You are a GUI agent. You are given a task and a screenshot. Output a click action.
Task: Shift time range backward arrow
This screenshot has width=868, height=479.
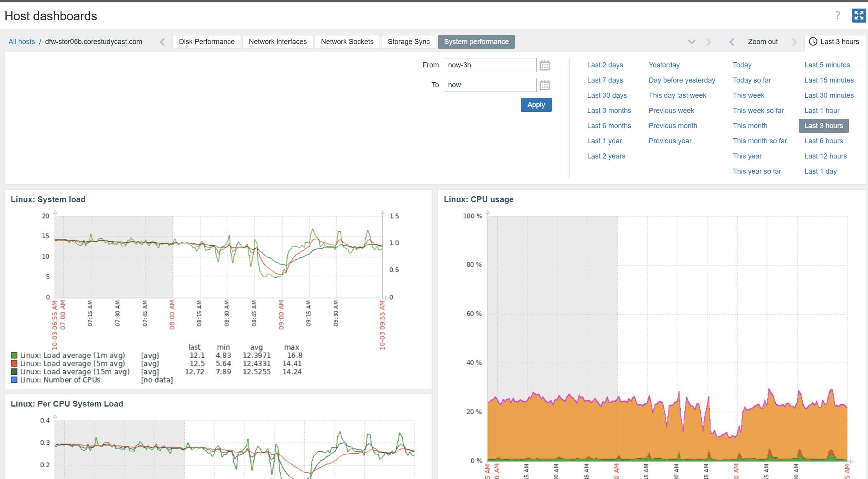[x=732, y=42]
